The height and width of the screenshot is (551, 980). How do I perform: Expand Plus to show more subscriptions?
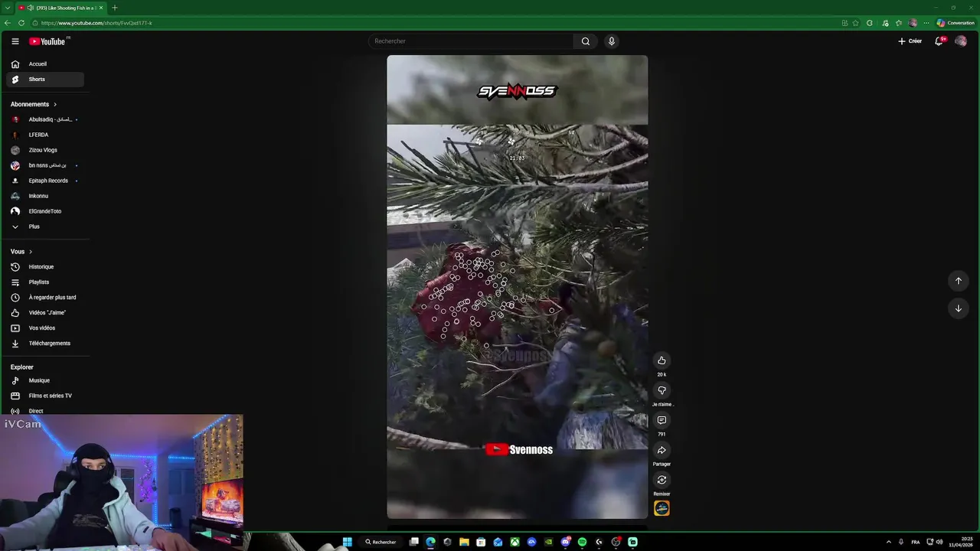coord(45,227)
